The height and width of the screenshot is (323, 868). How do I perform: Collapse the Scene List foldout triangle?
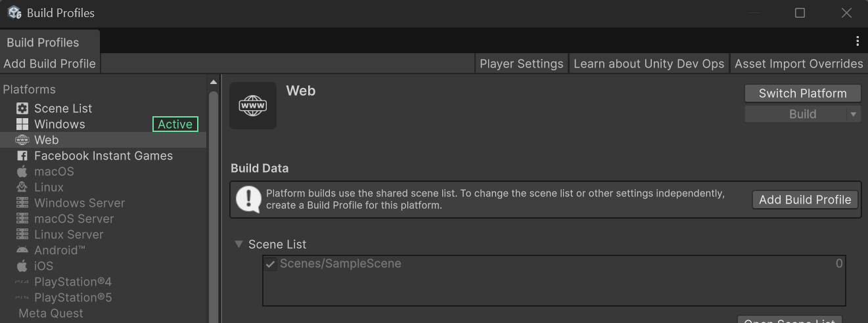239,244
